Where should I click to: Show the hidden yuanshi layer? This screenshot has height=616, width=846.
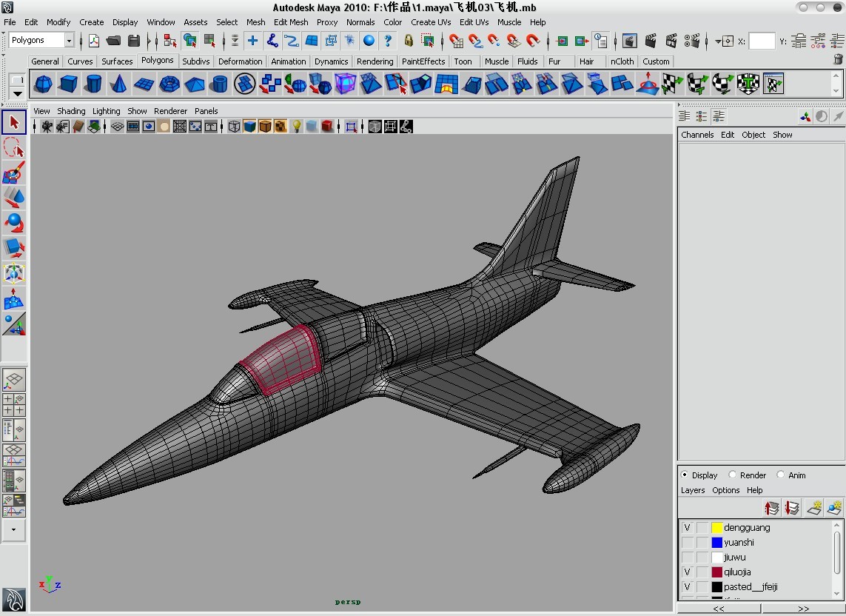pos(687,543)
